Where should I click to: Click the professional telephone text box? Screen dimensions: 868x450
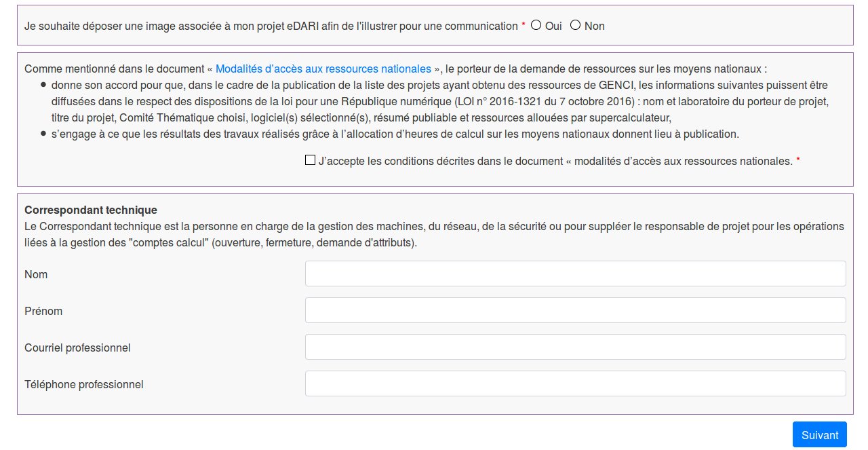575,383
